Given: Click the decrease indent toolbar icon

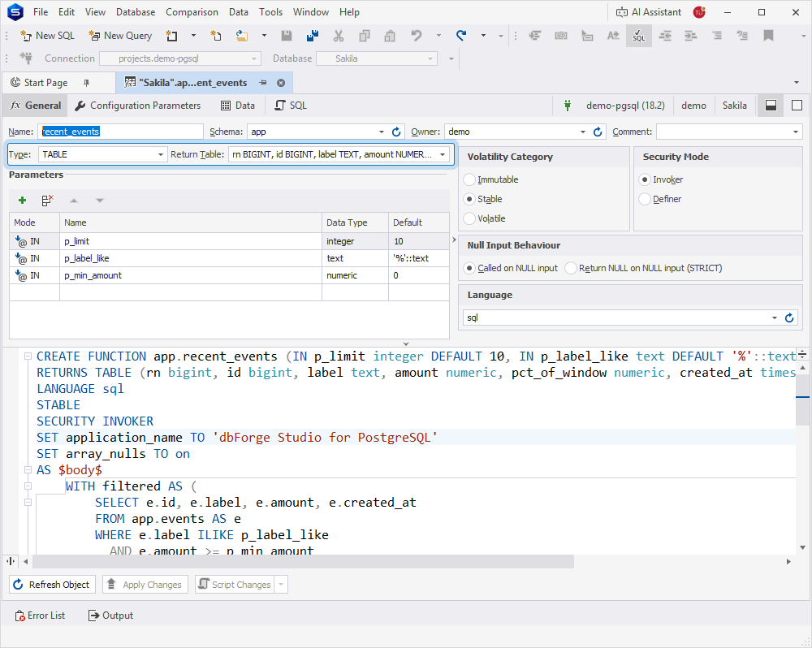Looking at the screenshot, I should pos(665,36).
